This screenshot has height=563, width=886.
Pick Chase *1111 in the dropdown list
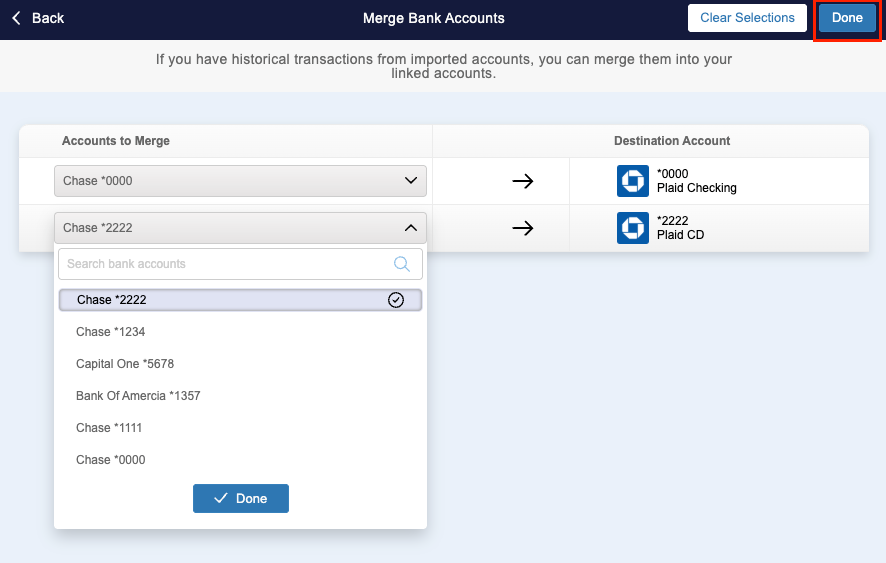pyautogui.click(x=111, y=428)
